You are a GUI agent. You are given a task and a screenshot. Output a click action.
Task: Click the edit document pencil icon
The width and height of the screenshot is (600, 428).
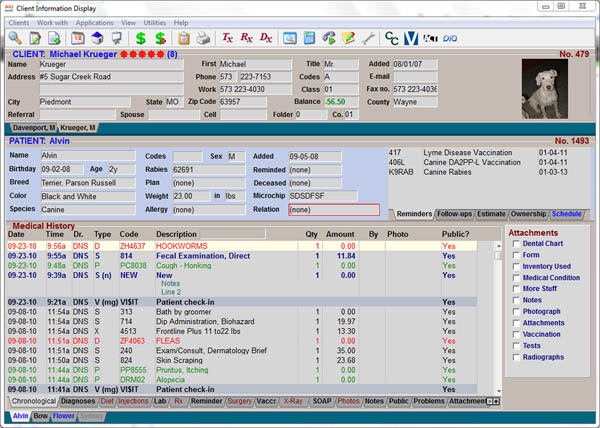point(35,38)
